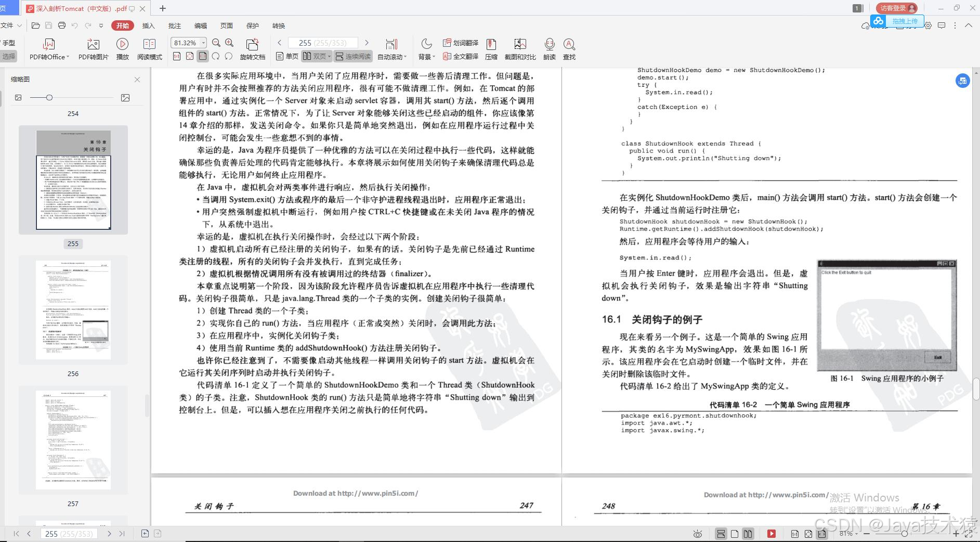This screenshot has height=542, width=980.
Task: Open the 全文翻译 full text translation tool
Action: pyautogui.click(x=460, y=56)
